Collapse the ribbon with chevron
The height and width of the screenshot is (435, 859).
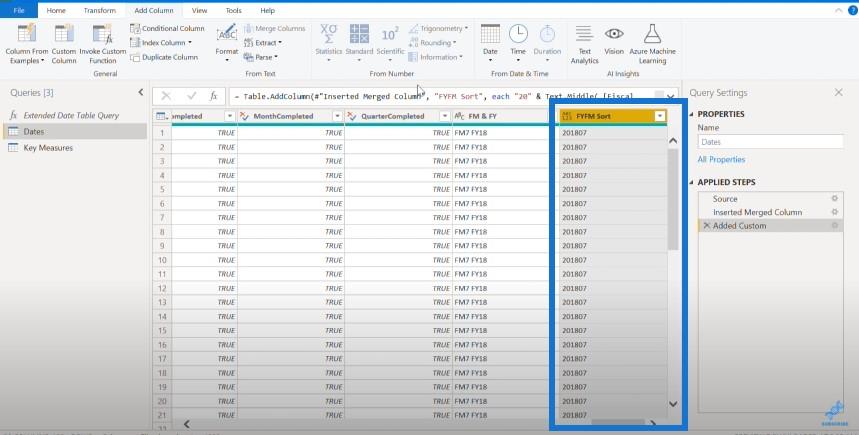(839, 10)
